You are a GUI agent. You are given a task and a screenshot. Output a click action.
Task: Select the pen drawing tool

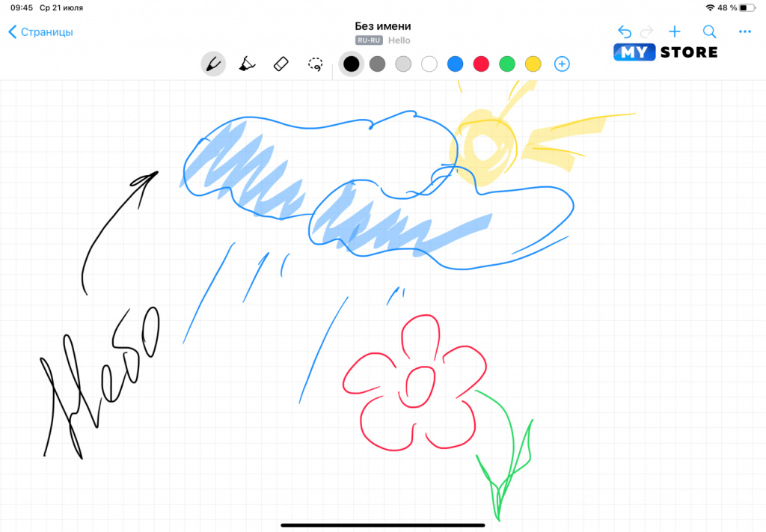213,64
